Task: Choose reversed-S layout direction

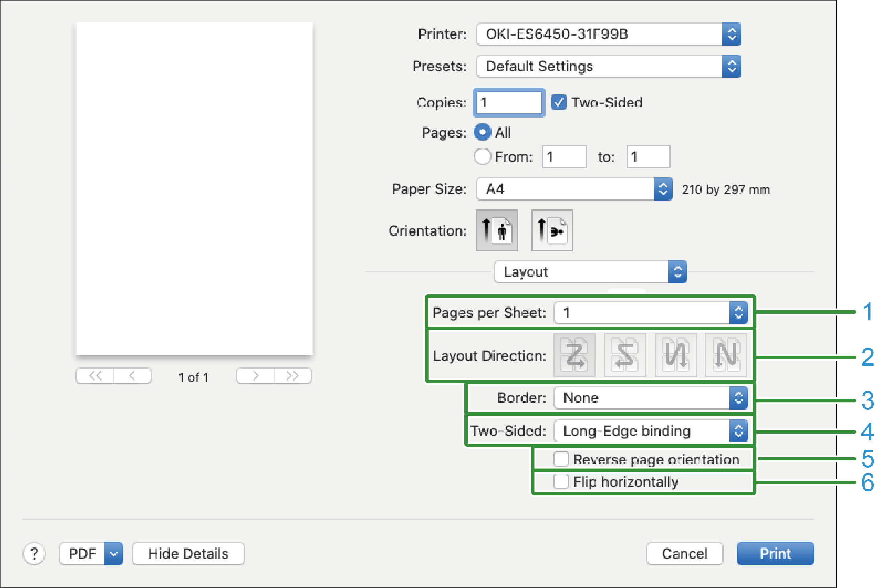Action: click(625, 355)
